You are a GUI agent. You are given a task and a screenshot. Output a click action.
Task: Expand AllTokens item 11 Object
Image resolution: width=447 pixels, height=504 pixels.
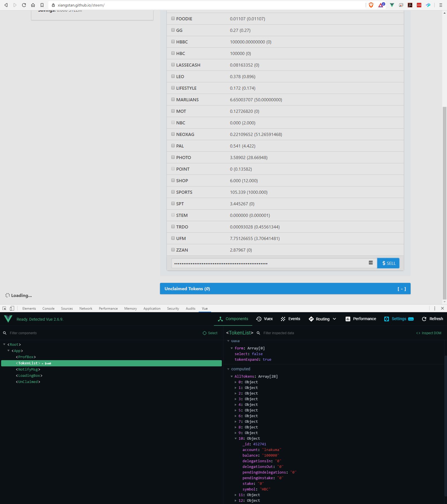click(236, 495)
